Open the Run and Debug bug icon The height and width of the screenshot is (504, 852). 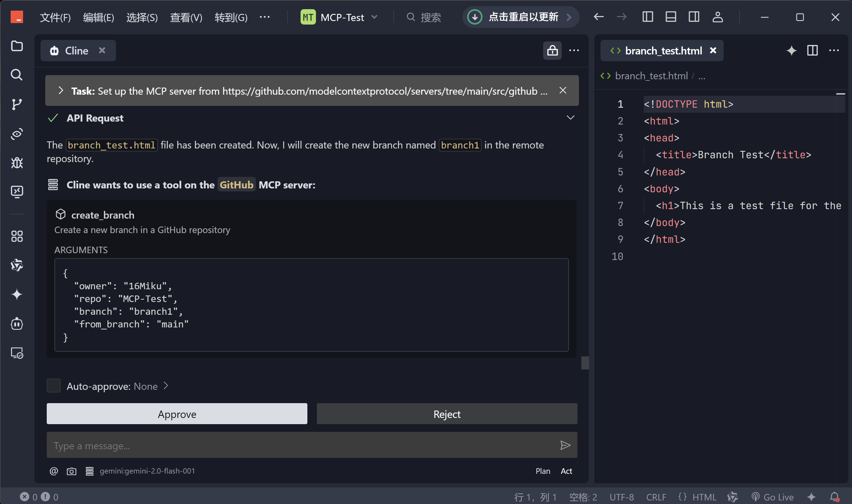[17, 163]
